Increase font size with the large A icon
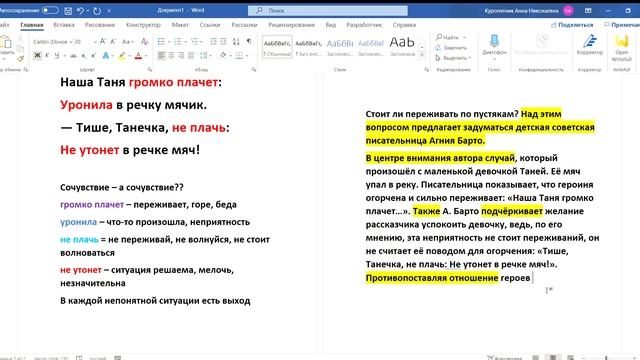The width and height of the screenshot is (640, 360). 103,41
